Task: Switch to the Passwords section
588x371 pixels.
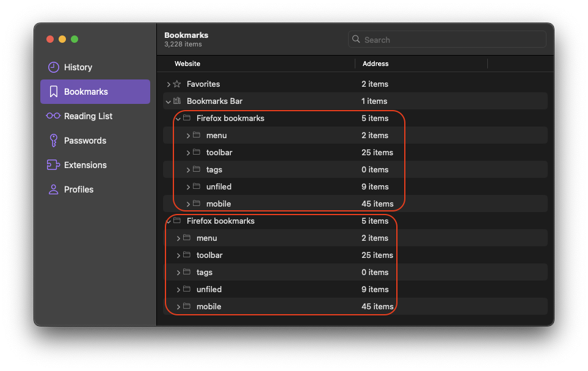Action: (85, 141)
